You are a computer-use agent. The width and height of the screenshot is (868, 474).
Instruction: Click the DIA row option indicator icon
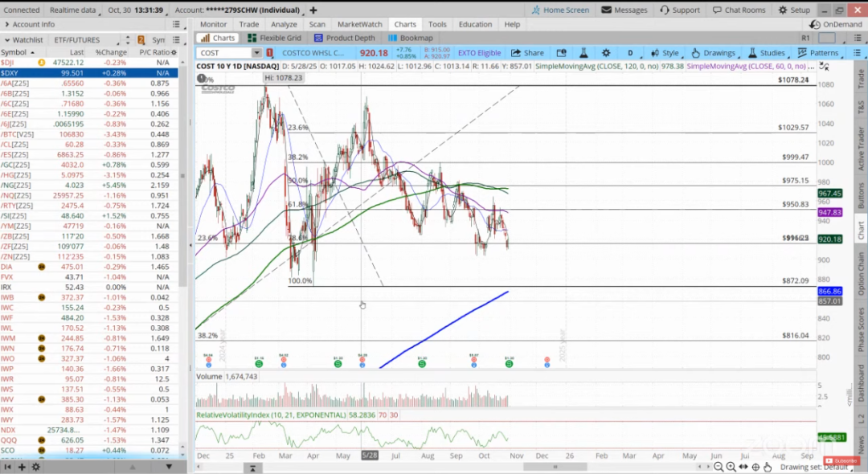click(x=42, y=267)
